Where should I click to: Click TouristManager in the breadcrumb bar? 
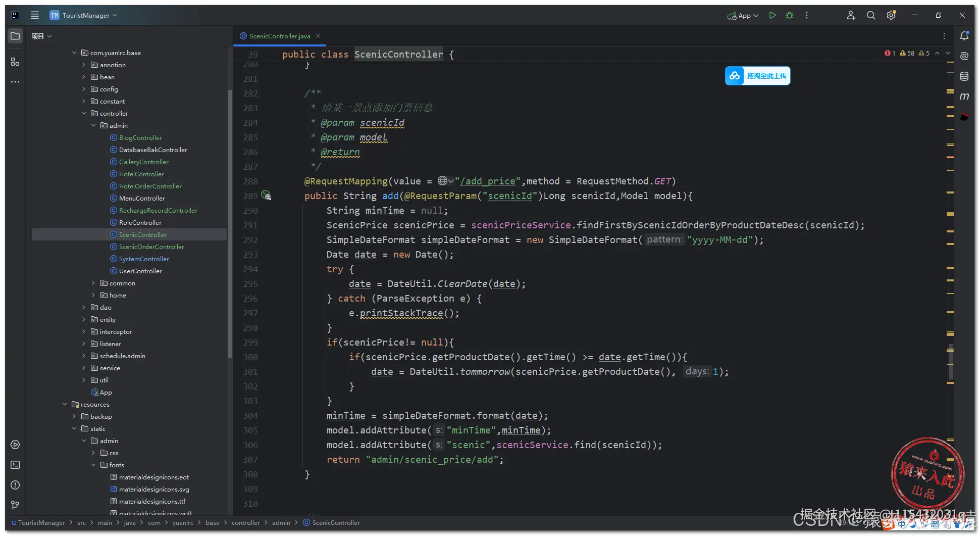coord(41,522)
